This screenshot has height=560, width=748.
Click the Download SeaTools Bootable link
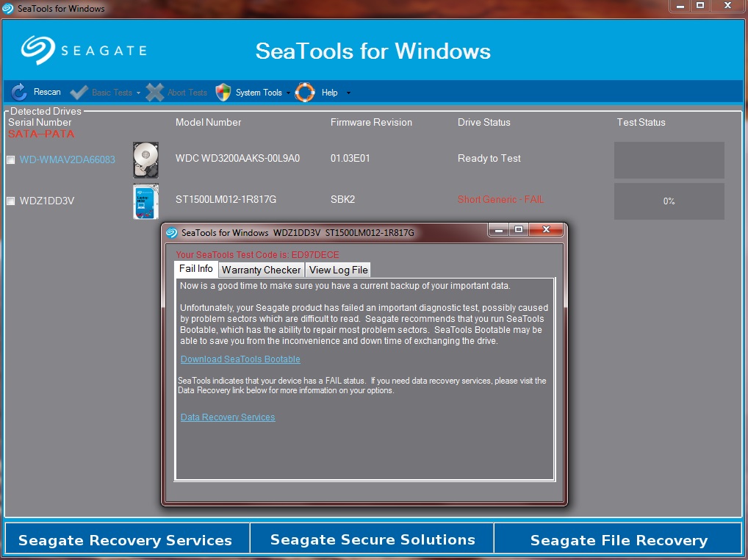tap(240, 359)
